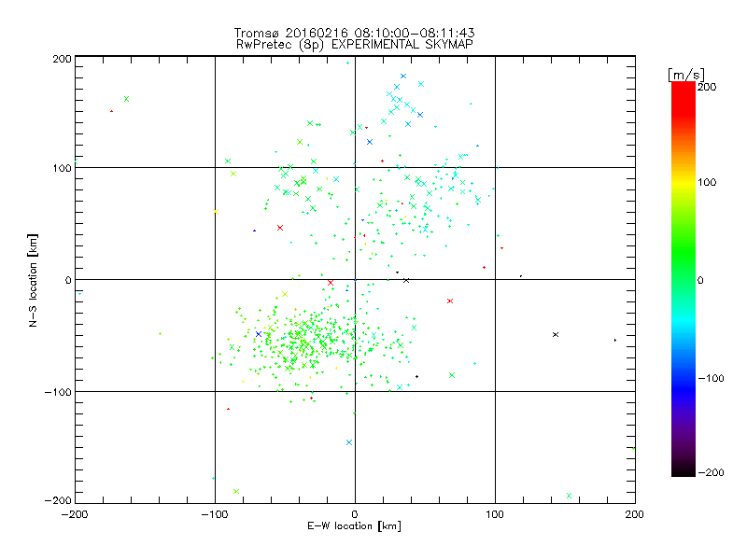
Task: Click the subtitle "RwPretec (8p) EXPERIMENTAL SKYMAP"
Action: (x=355, y=45)
